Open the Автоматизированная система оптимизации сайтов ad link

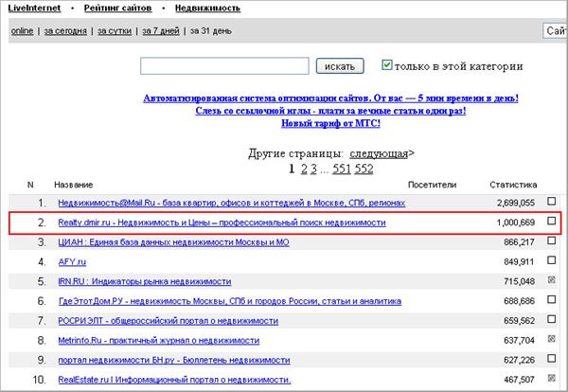(x=330, y=98)
